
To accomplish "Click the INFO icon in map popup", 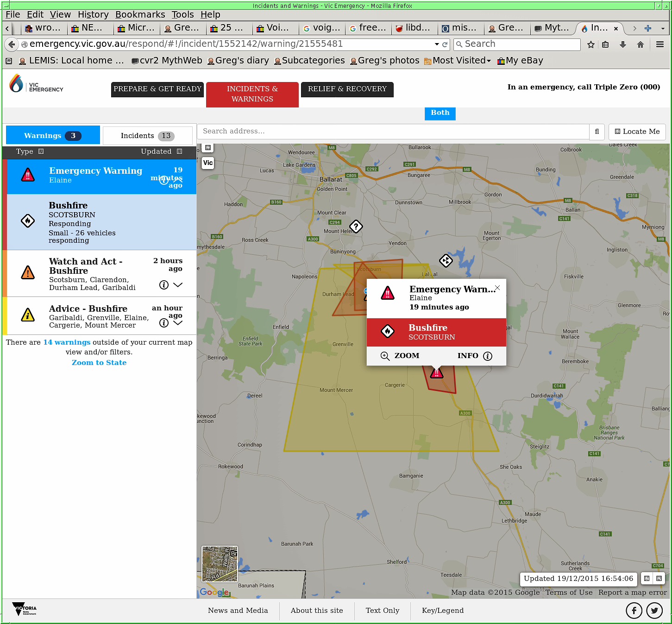I will click(x=487, y=356).
